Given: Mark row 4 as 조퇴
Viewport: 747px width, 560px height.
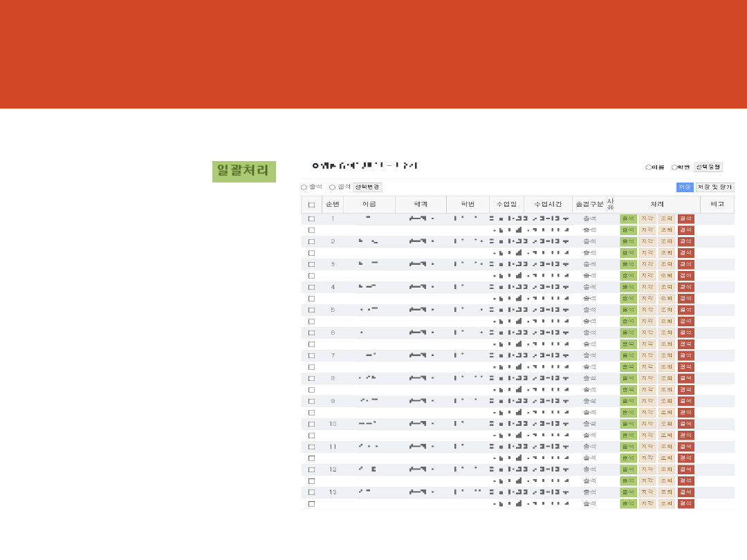Looking at the screenshot, I should pos(666,287).
